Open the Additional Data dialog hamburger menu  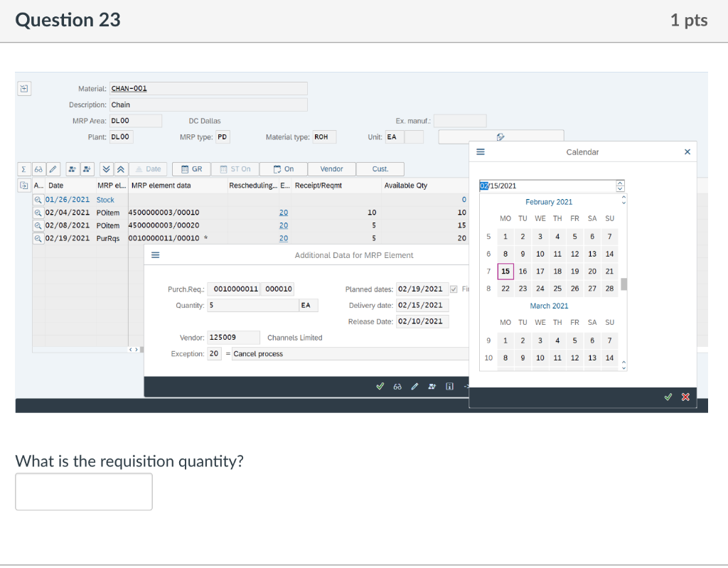156,254
